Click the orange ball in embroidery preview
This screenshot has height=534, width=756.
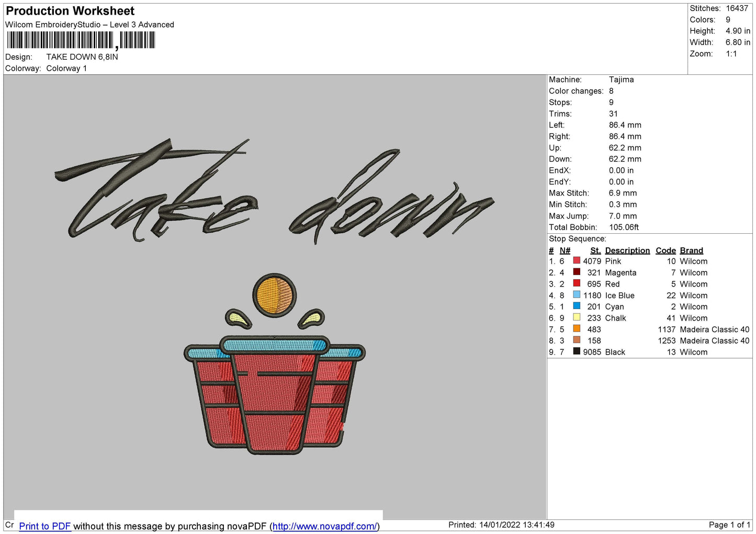[x=275, y=294]
